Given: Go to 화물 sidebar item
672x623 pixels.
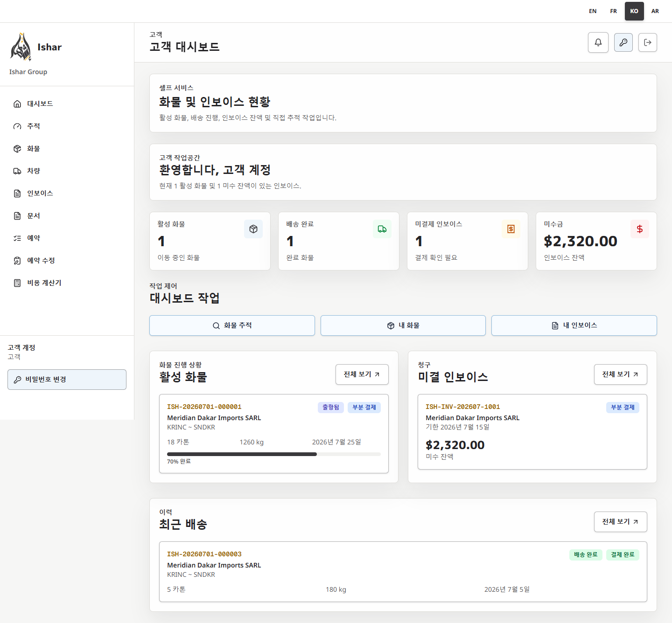Looking at the screenshot, I should [x=67, y=148].
